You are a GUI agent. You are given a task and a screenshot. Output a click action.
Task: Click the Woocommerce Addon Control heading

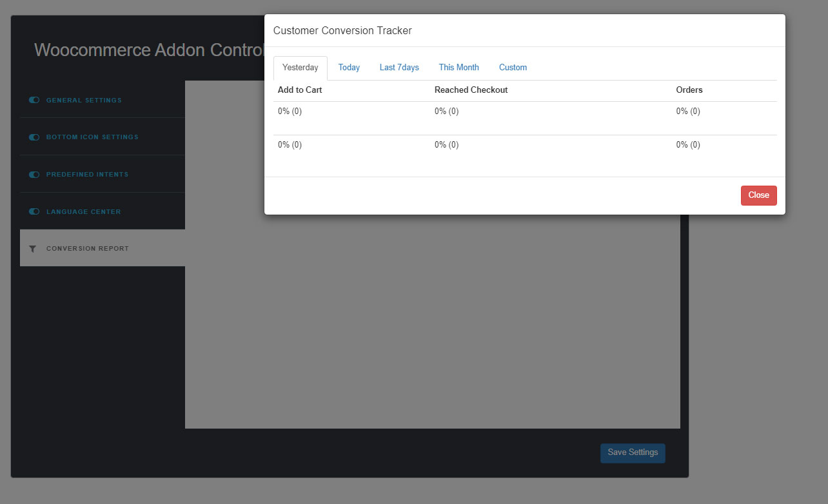pos(149,50)
